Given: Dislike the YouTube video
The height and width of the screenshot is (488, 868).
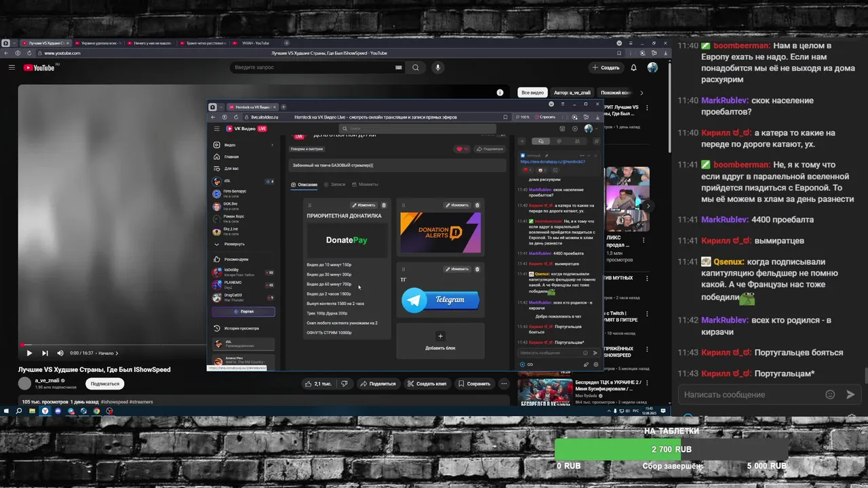Looking at the screenshot, I should point(344,384).
